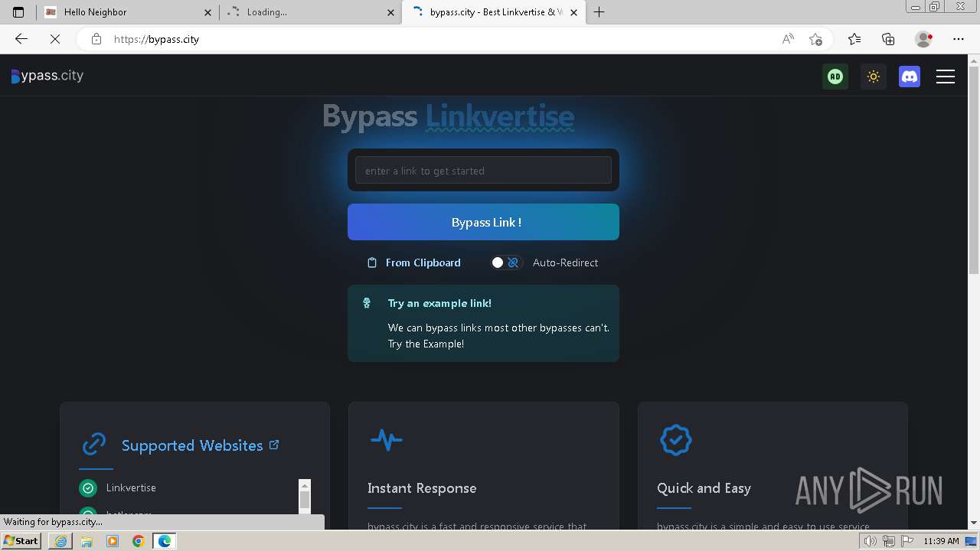The height and width of the screenshot is (551, 980).
Task: Open volume control in system tray
Action: click(870, 541)
